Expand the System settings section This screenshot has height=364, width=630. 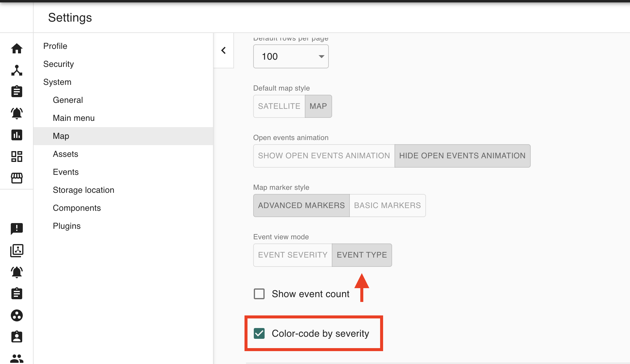coord(57,82)
